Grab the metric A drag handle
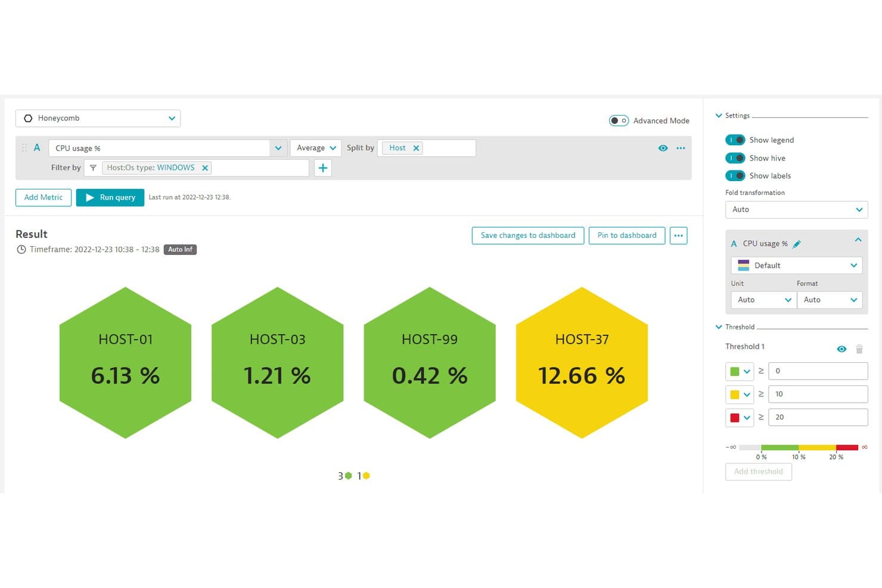 point(24,148)
